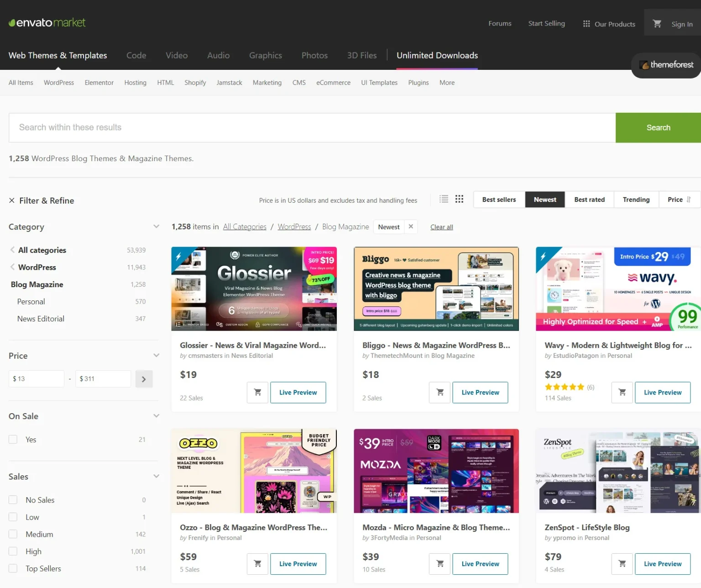Viewport: 701px width, 588px height.
Task: Open the shopping cart
Action: pyautogui.click(x=657, y=23)
